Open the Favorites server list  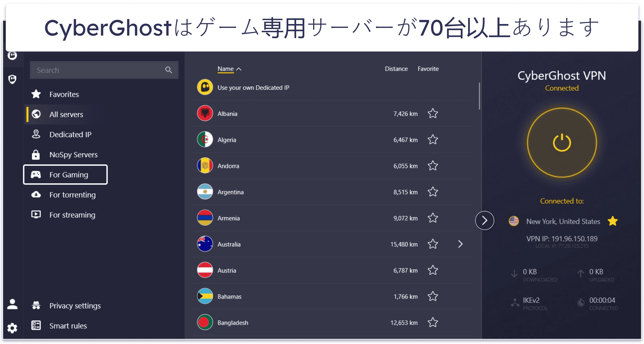tap(64, 94)
